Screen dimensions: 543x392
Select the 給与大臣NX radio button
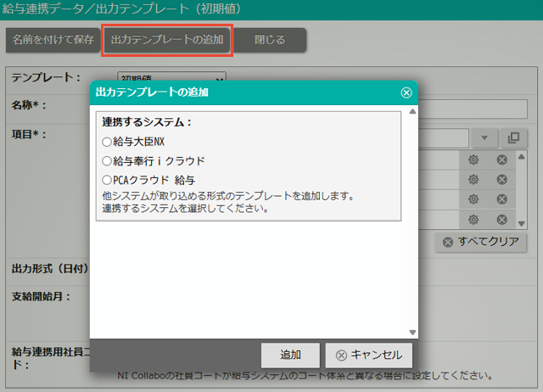pos(107,142)
